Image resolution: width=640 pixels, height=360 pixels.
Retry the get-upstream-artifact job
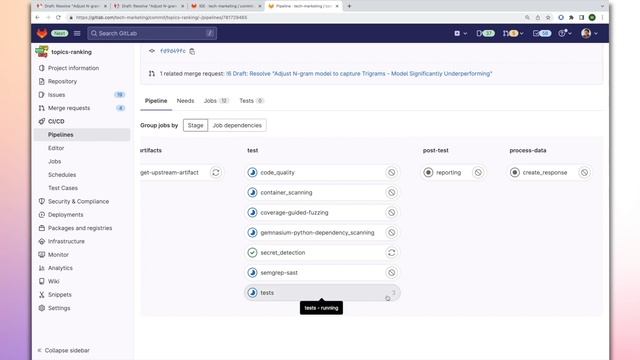pyautogui.click(x=216, y=173)
